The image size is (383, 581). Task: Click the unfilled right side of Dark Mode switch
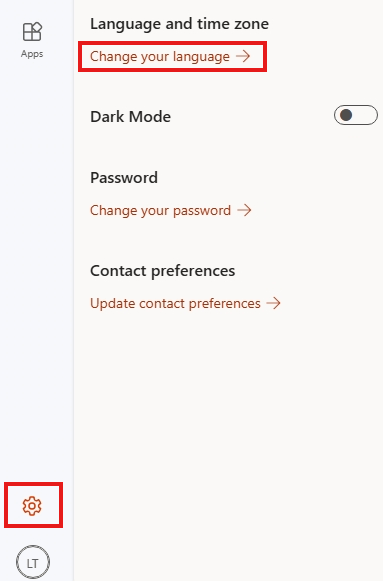(x=366, y=115)
